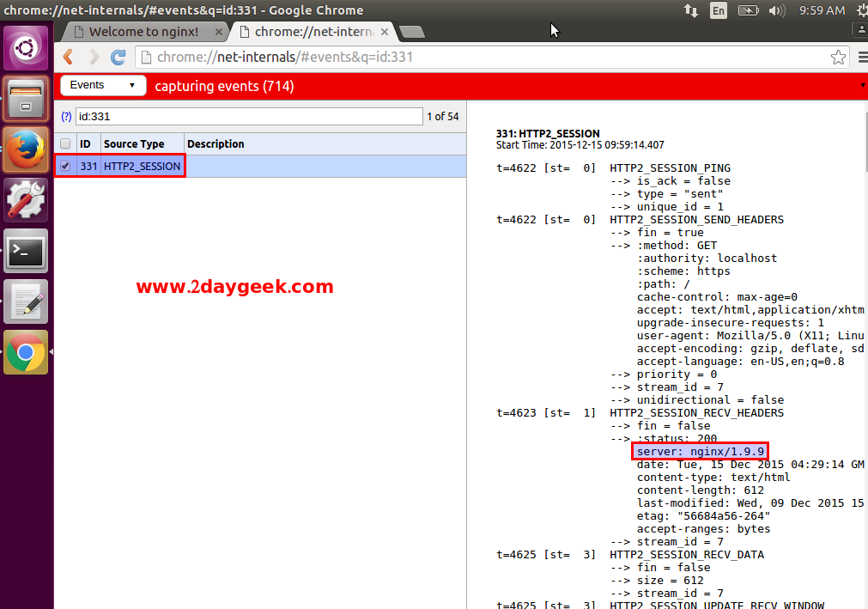Click 'server: nginx/1.9.9' header line
Viewport: 868px width, 609px height.
[701, 451]
